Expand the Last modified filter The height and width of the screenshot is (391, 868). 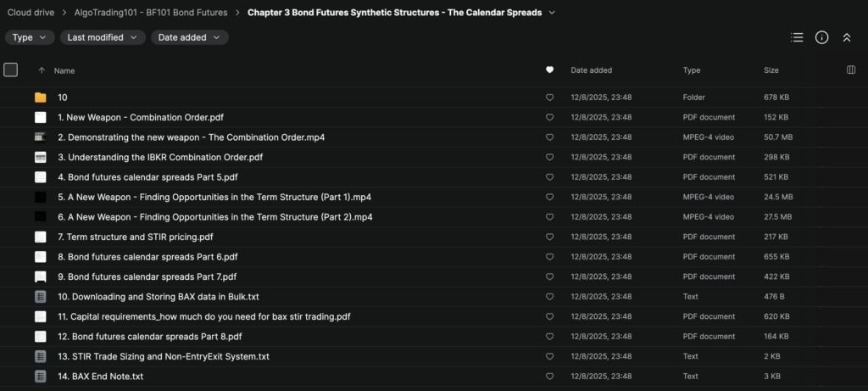[x=102, y=37]
